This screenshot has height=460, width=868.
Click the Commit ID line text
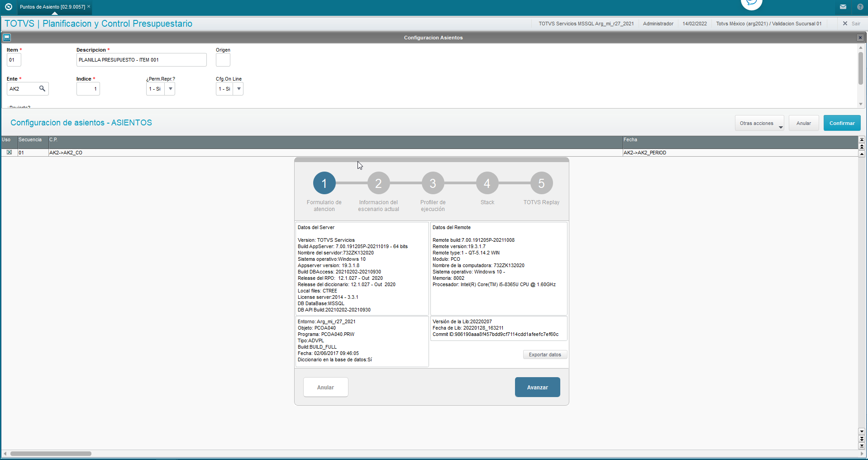click(x=496, y=334)
